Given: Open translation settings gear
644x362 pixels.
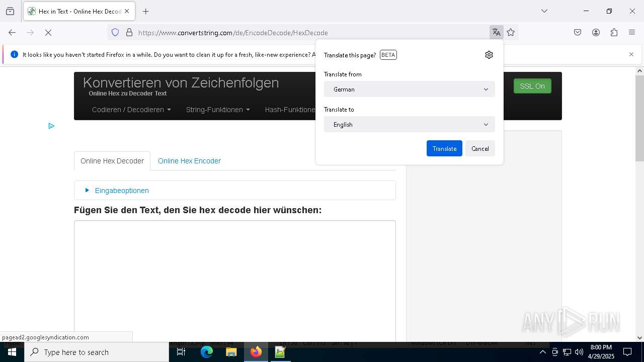Looking at the screenshot, I should [489, 55].
